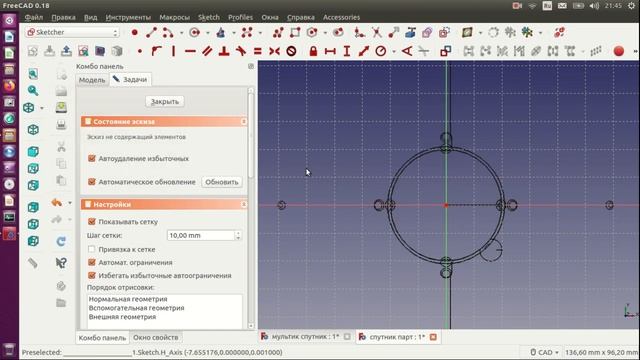The width and height of the screenshot is (640, 360).
Task: Select the create line tool
Action: [x=151, y=32]
